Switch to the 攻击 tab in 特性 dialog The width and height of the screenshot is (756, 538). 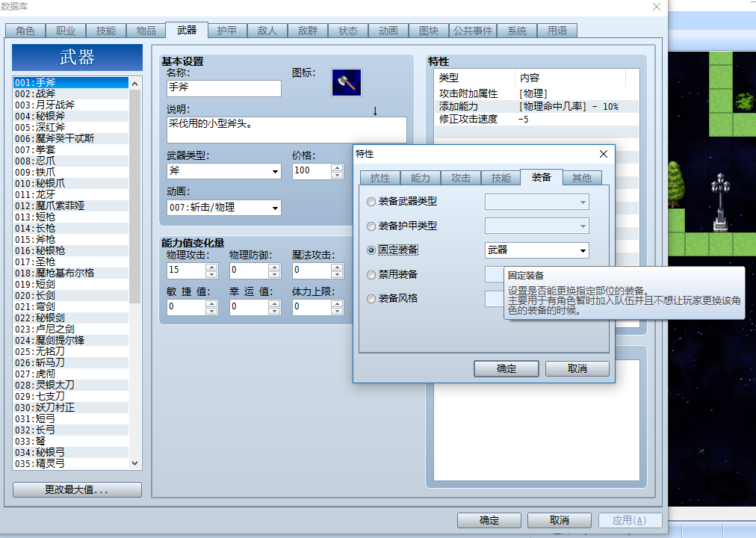click(x=460, y=178)
